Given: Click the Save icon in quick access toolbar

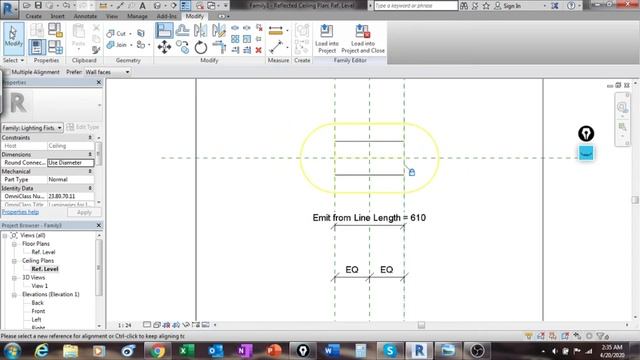Looking at the screenshot, I should tap(38, 5).
